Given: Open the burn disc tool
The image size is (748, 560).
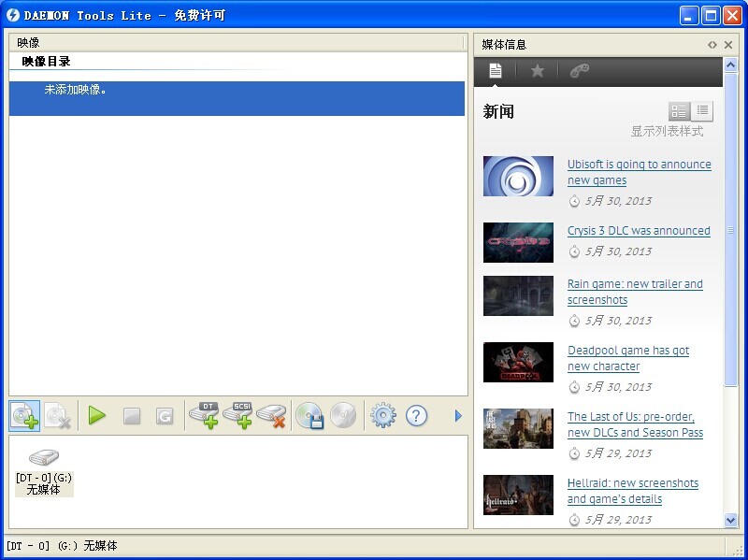Looking at the screenshot, I should (x=309, y=416).
